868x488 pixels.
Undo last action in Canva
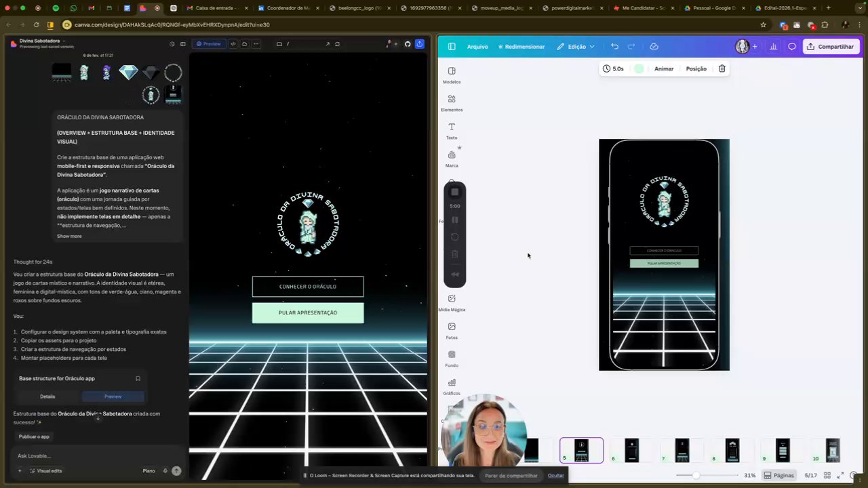click(614, 46)
